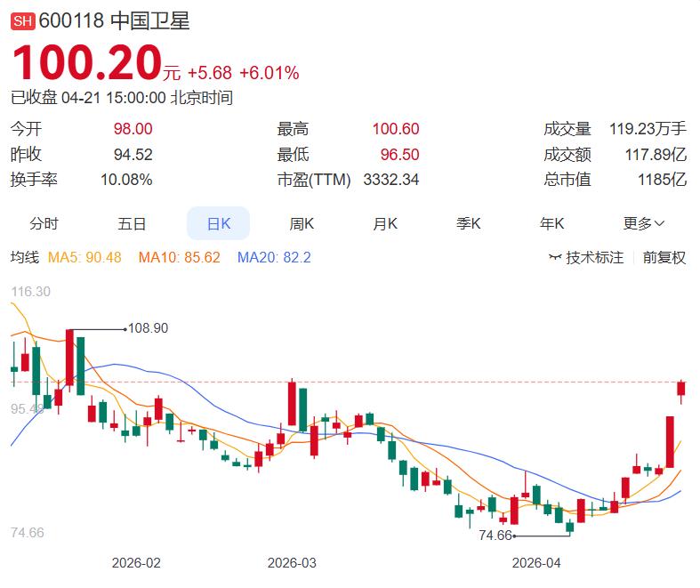This screenshot has height=588, width=700.
Task: Click the 最低 value 96.50
Action: tap(399, 155)
